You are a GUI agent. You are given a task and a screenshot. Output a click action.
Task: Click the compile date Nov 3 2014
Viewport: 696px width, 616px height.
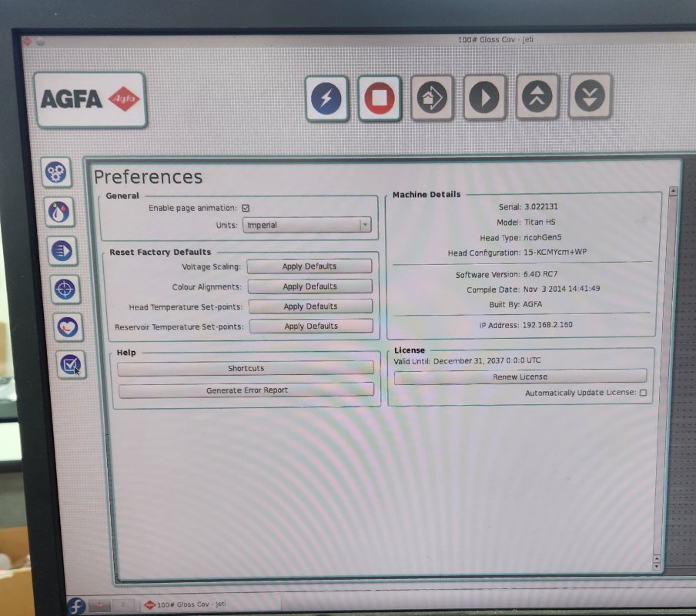pyautogui.click(x=544, y=289)
